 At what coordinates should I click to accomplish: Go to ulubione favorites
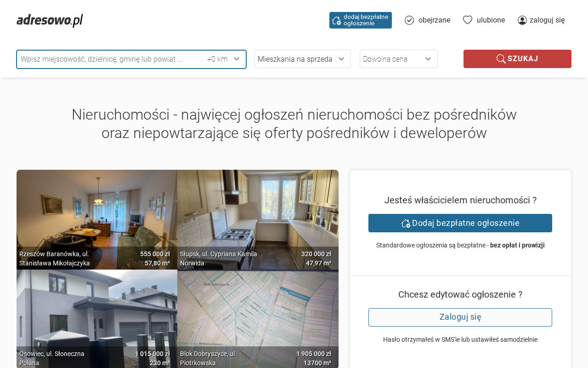[x=491, y=20]
